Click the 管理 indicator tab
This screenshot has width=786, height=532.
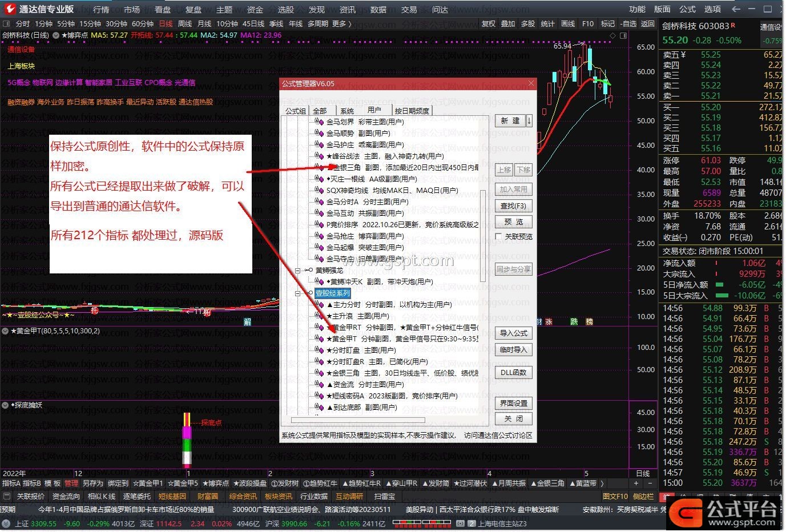click(71, 483)
